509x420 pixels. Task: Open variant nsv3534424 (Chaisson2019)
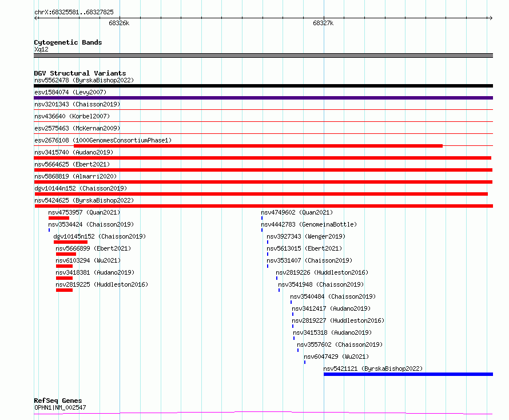click(x=91, y=224)
